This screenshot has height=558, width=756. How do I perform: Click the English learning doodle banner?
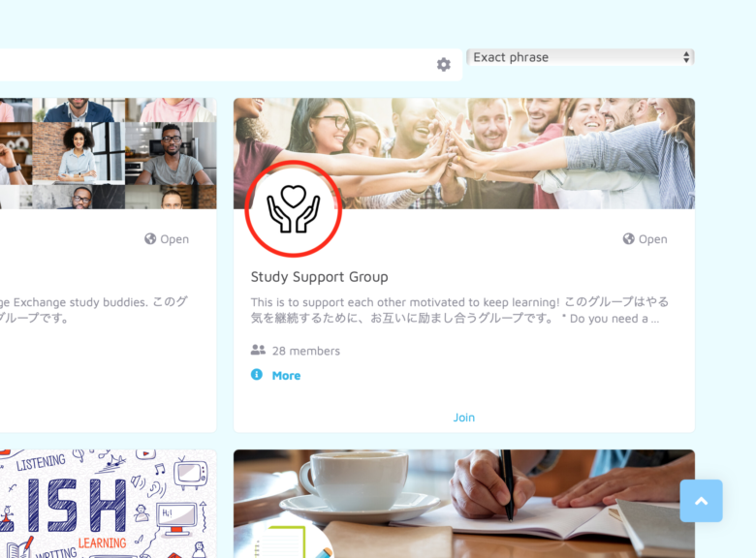[x=108, y=504]
